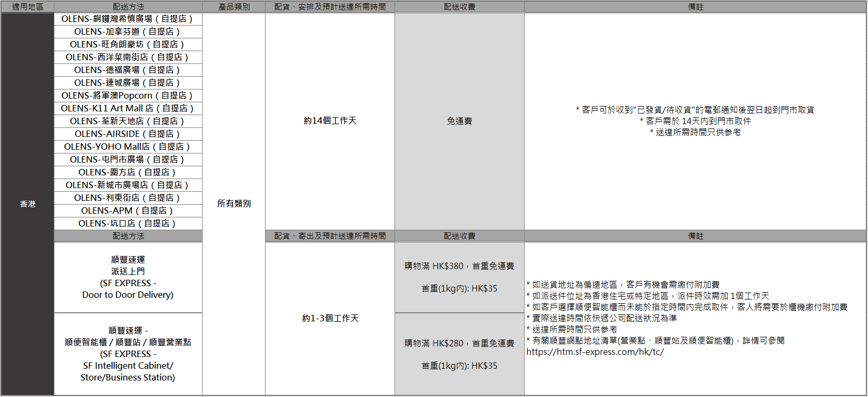Open the htm.sf-express.com/hk/tc/ link
This screenshot has height=397, width=868.
595,352
